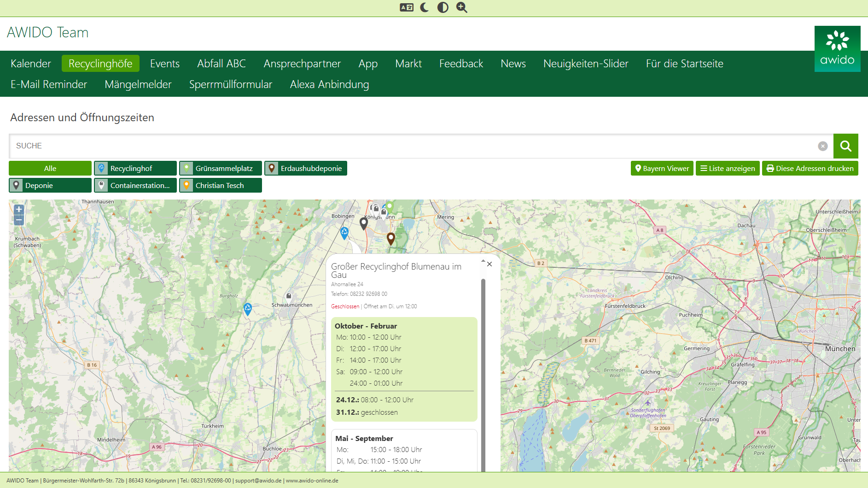This screenshot has width=868, height=488.
Task: Close the Blumenau im Gau popup
Action: (x=489, y=264)
